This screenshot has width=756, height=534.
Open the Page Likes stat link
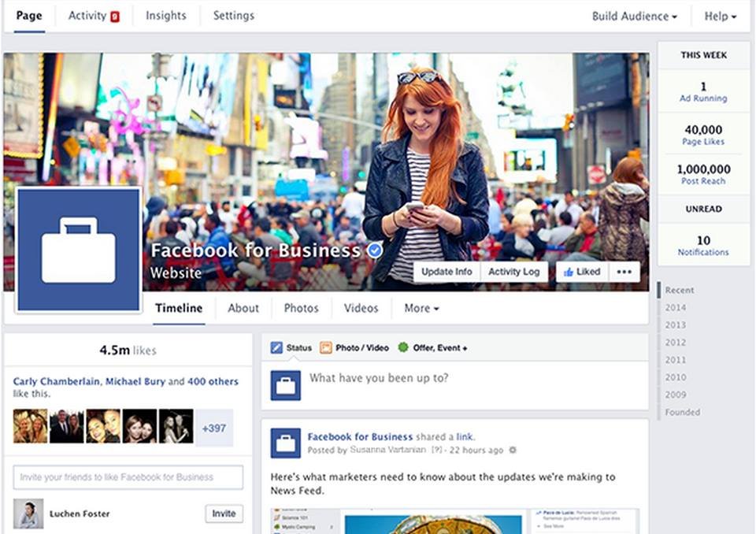pos(703,141)
